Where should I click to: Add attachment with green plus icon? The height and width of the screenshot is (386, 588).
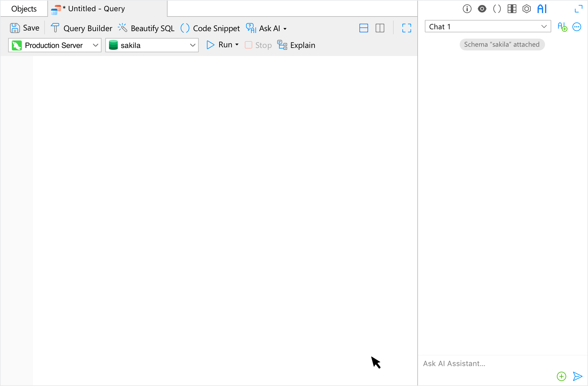click(561, 376)
